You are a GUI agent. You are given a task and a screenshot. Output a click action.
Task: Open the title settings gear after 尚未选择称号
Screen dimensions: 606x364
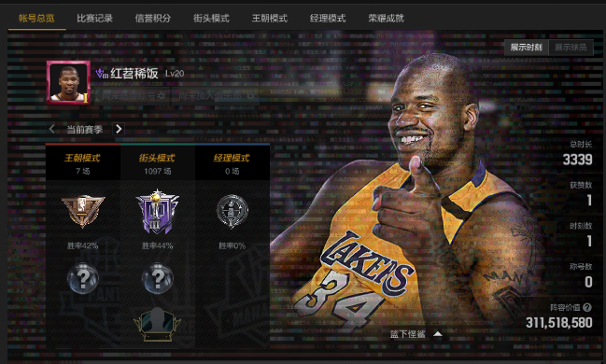(162, 95)
